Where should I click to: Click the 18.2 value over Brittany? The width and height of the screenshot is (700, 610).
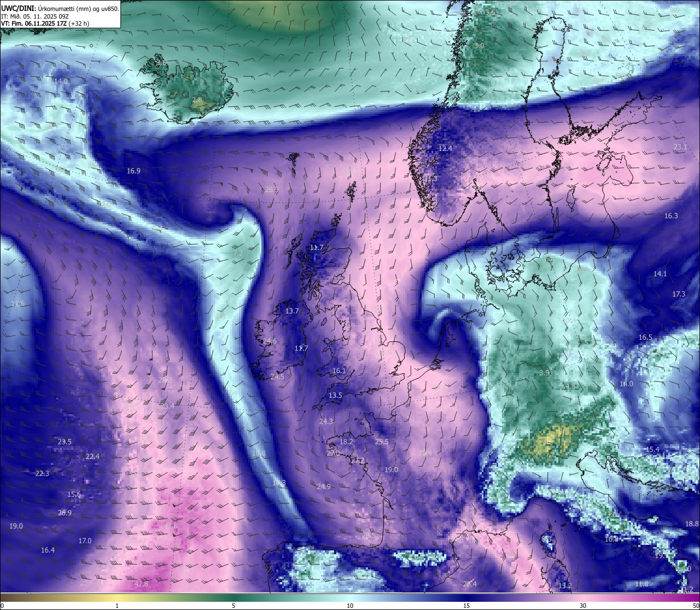[x=346, y=442]
